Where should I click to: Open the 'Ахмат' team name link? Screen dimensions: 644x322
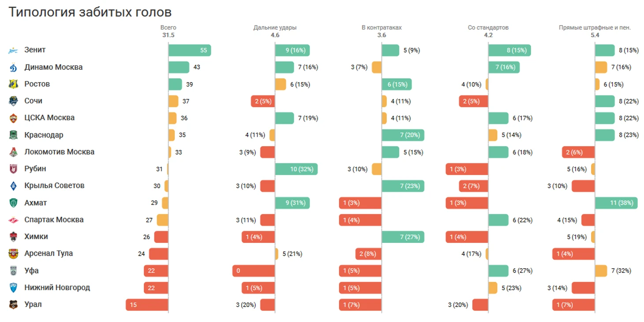pos(36,203)
